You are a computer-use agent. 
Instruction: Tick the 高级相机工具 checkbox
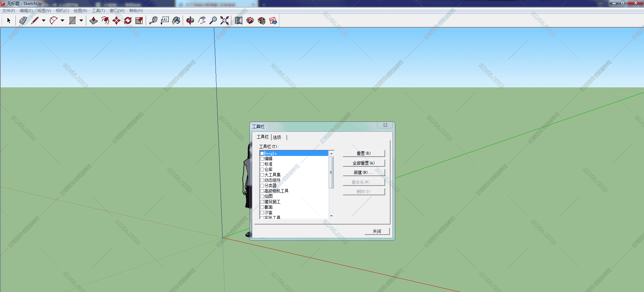[x=262, y=191]
